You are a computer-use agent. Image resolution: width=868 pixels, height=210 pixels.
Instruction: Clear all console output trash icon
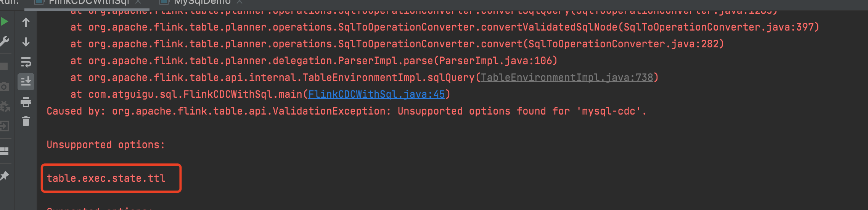point(26,121)
